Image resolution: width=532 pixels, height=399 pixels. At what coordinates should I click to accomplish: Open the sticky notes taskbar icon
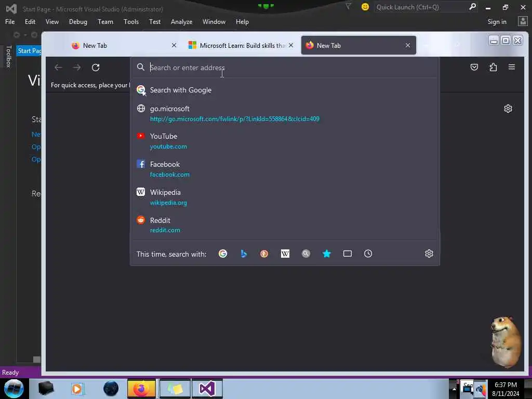(175, 389)
